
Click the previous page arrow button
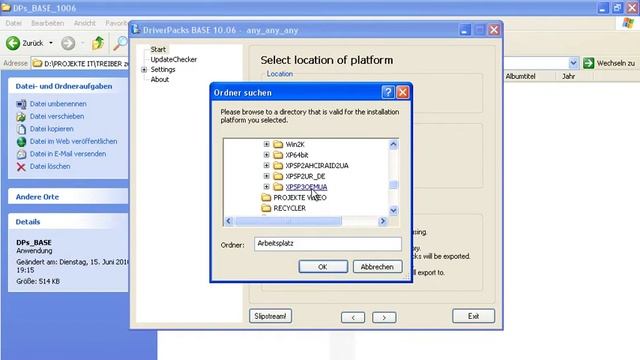(x=353, y=317)
